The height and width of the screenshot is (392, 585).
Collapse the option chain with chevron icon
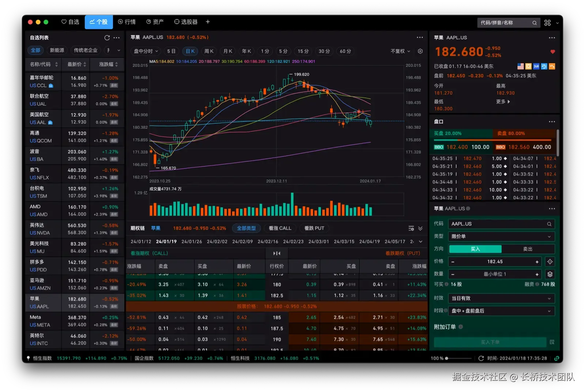(x=420, y=229)
